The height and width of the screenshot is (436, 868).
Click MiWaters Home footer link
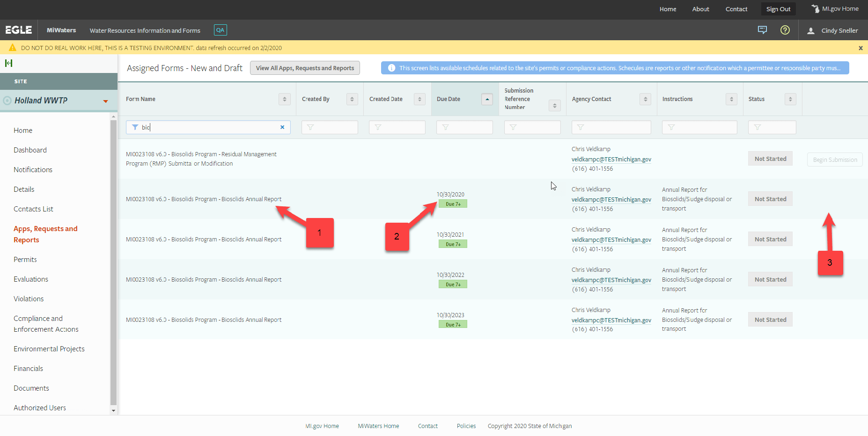click(378, 426)
